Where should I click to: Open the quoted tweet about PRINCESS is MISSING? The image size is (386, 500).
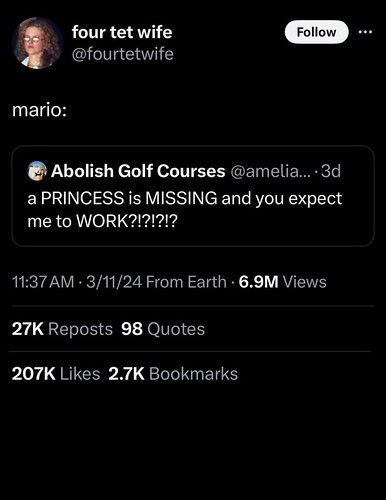(193, 196)
